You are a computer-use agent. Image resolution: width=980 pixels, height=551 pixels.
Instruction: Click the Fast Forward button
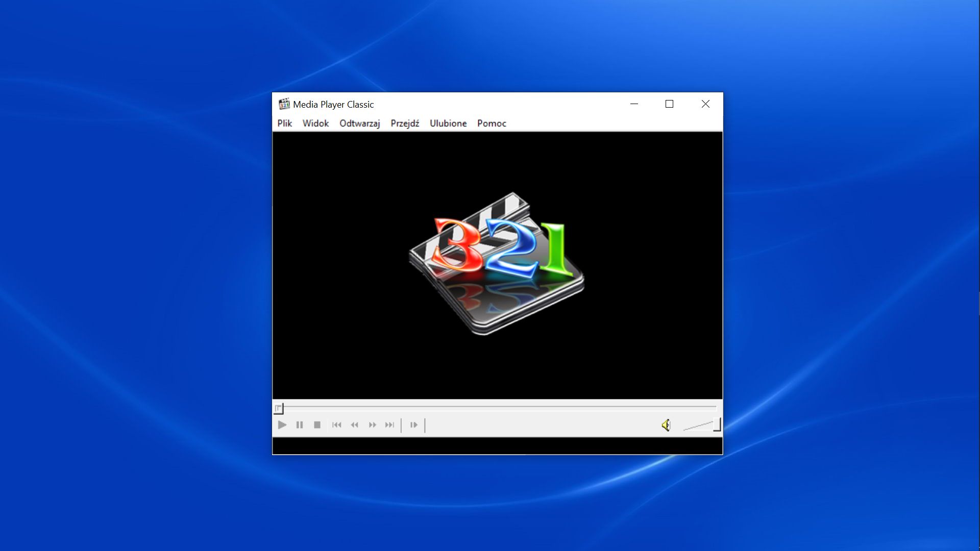[372, 424]
